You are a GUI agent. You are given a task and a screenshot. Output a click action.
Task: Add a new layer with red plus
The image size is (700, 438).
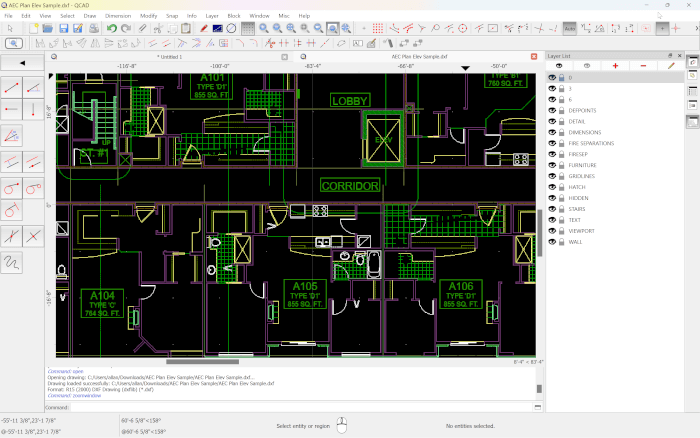click(615, 66)
